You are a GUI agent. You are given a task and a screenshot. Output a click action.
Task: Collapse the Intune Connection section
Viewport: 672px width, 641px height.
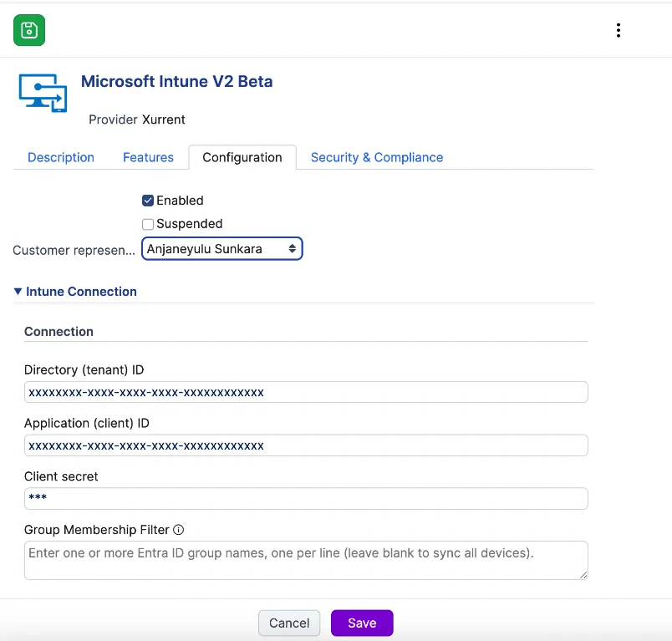coord(75,292)
